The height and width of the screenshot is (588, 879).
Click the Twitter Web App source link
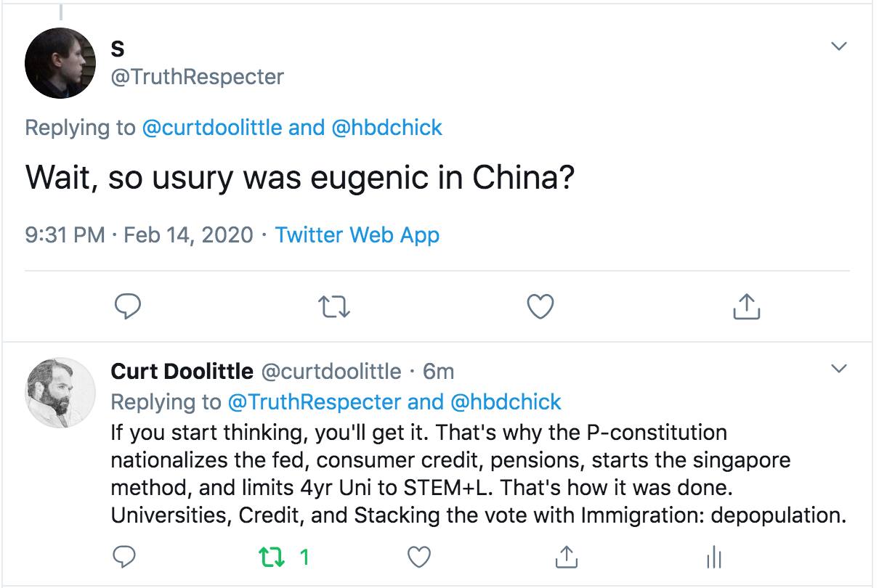[x=357, y=235]
